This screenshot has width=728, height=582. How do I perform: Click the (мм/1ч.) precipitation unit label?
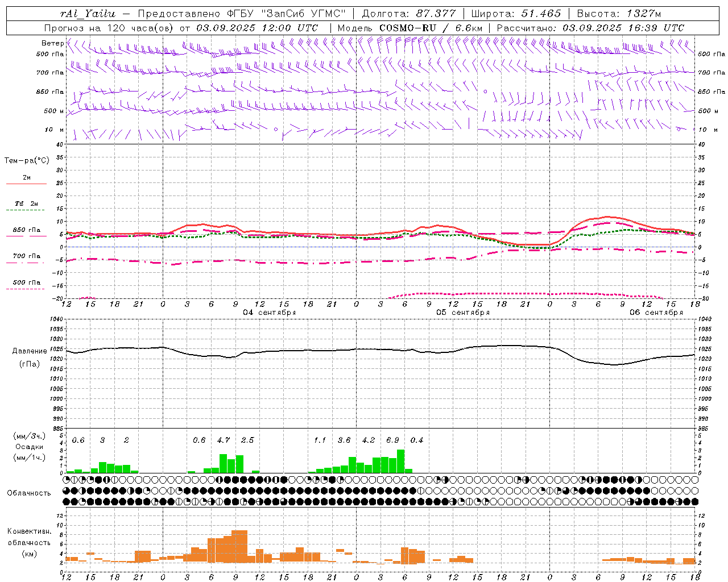[x=30, y=458]
